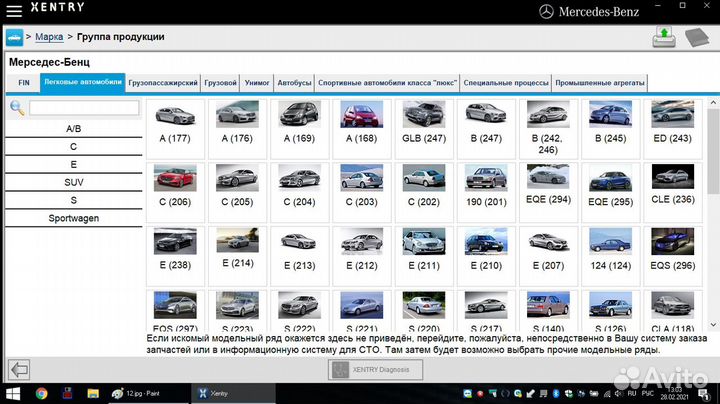
Task: Focus the model search field
Action: 84,108
